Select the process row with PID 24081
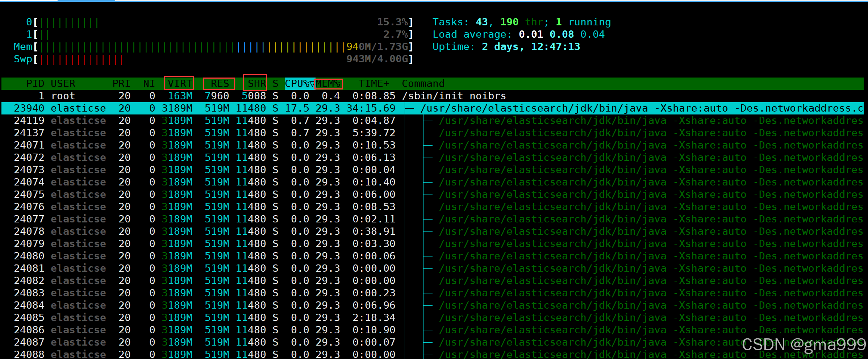868x359 pixels. (x=433, y=268)
